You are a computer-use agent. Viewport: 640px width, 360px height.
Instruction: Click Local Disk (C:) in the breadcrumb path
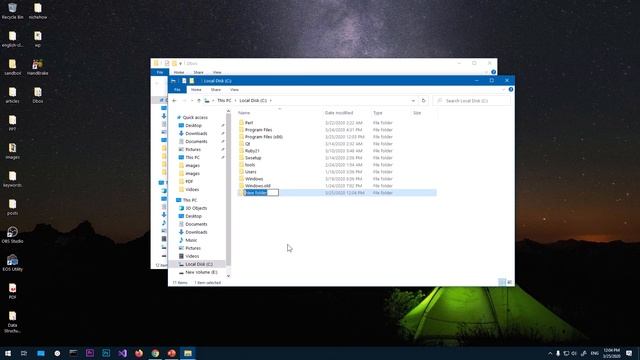pos(253,100)
